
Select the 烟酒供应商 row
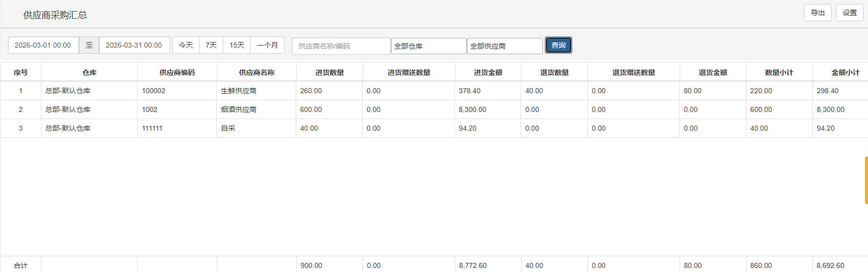[239, 109]
